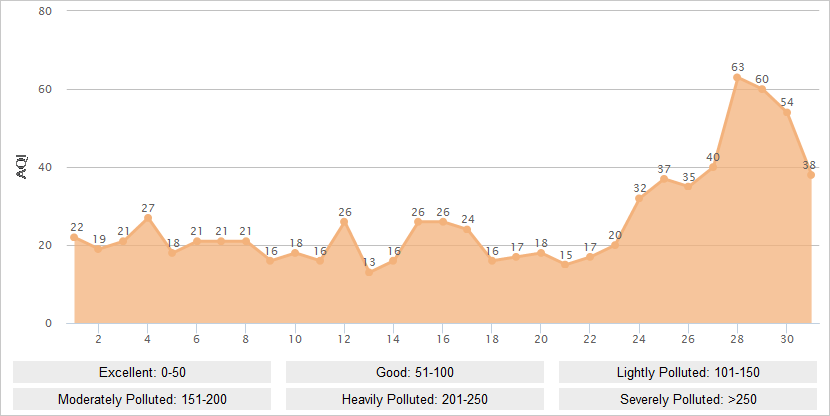This screenshot has height=416, width=830.
Task: Click the data point labeled 24
Action: (x=467, y=229)
